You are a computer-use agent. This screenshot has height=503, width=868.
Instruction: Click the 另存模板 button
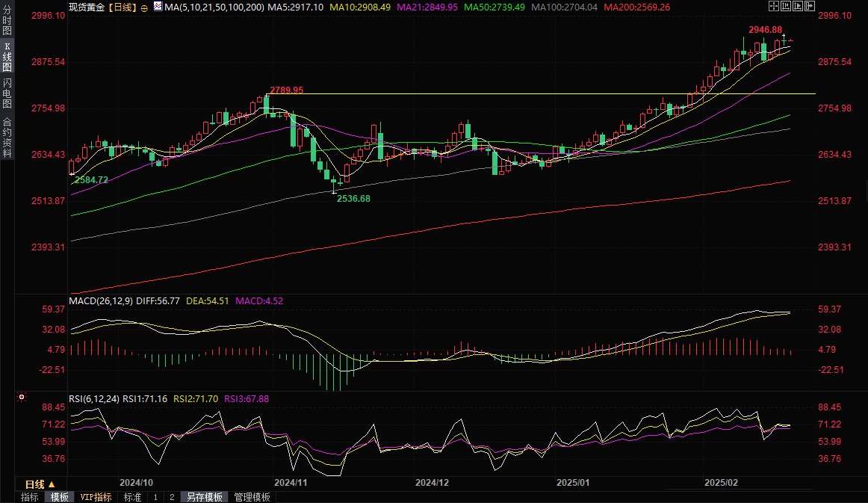[205, 497]
